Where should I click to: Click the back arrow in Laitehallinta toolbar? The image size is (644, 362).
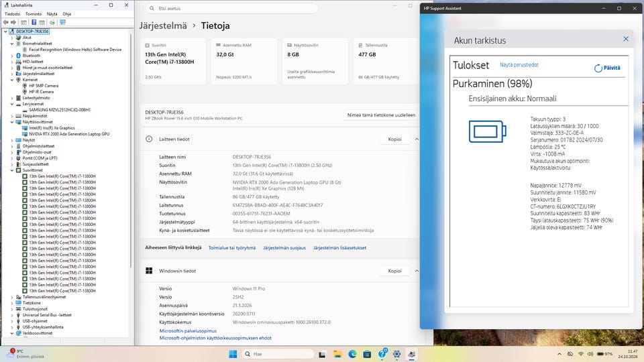click(6, 22)
